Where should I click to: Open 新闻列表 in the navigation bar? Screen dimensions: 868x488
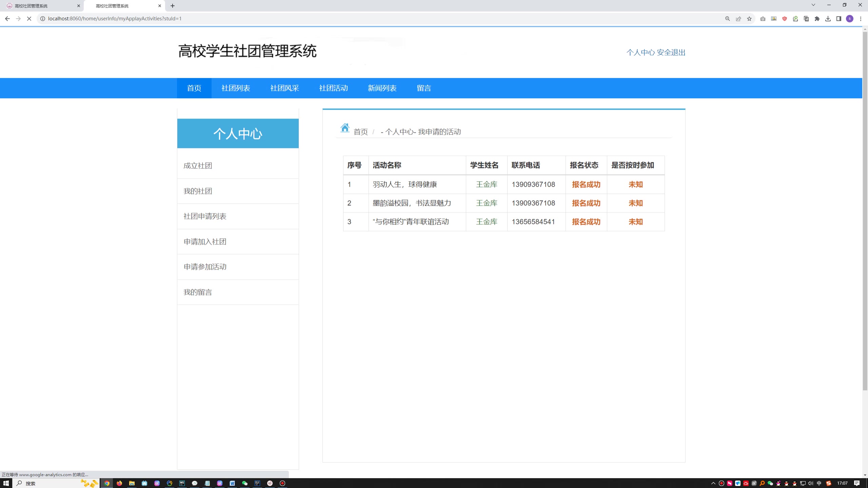point(382,88)
